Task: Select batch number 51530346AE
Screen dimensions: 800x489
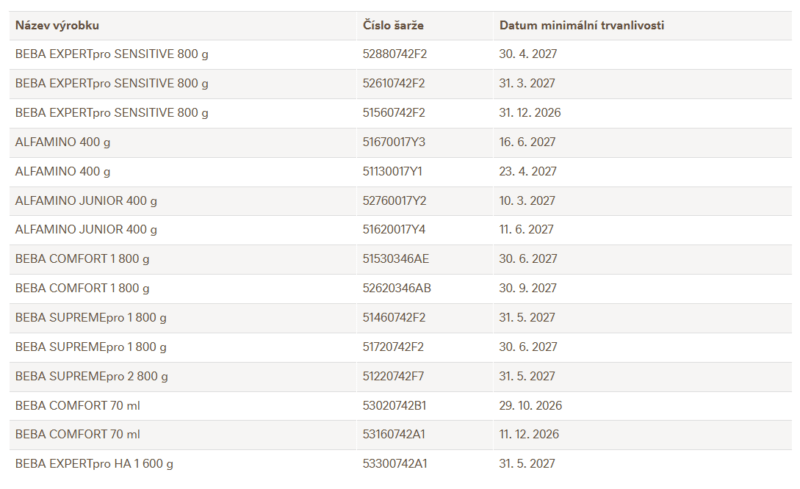Action: click(395, 259)
